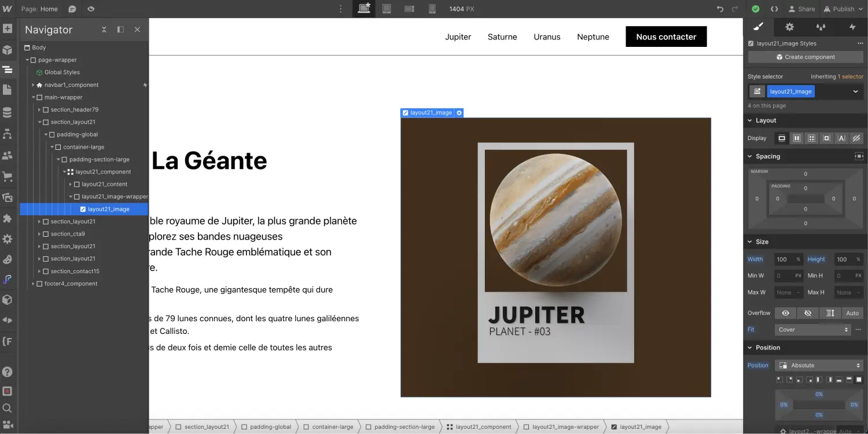
Task: Open the Pages panel
Action: (8, 90)
